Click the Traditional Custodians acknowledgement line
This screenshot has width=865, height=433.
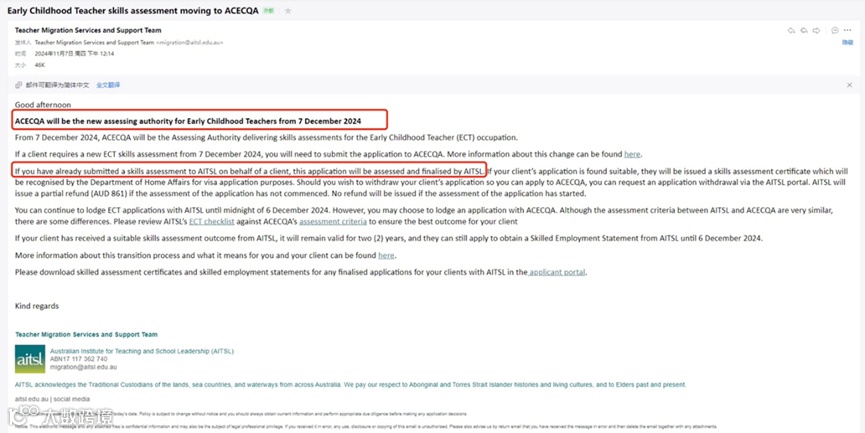(x=350, y=384)
